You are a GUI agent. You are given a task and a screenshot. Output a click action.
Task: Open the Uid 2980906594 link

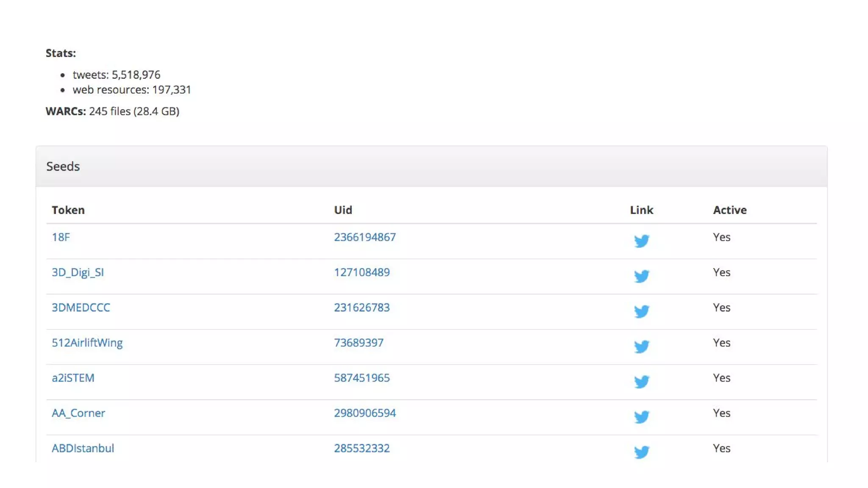(364, 413)
